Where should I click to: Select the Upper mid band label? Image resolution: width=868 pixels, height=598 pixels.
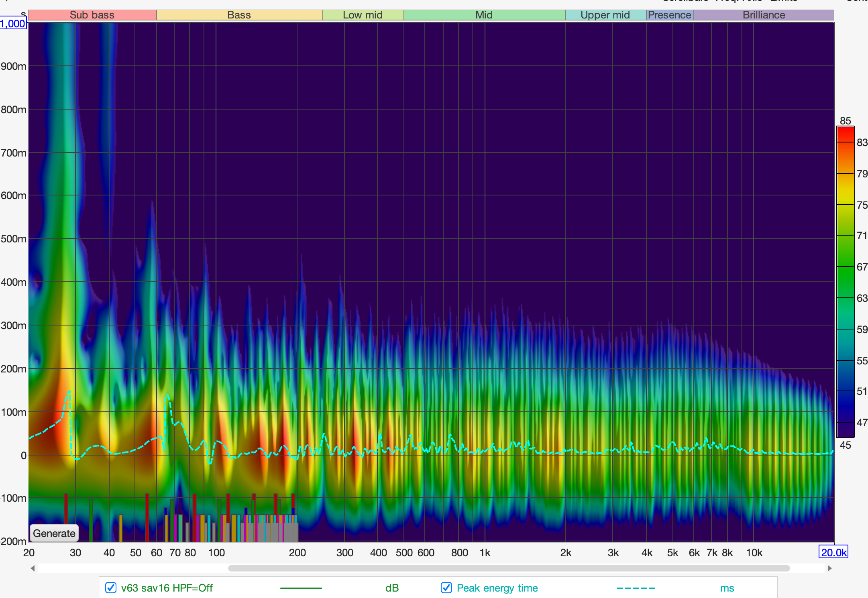point(605,15)
